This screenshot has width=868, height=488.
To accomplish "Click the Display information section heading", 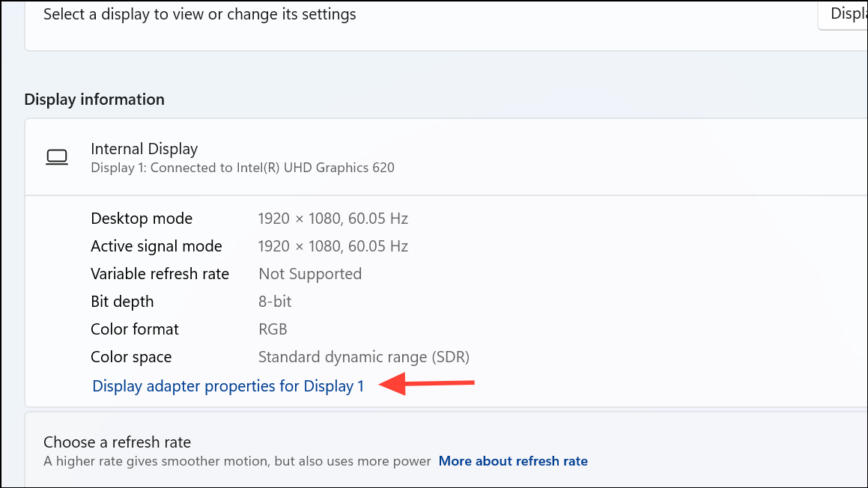I will (x=94, y=99).
